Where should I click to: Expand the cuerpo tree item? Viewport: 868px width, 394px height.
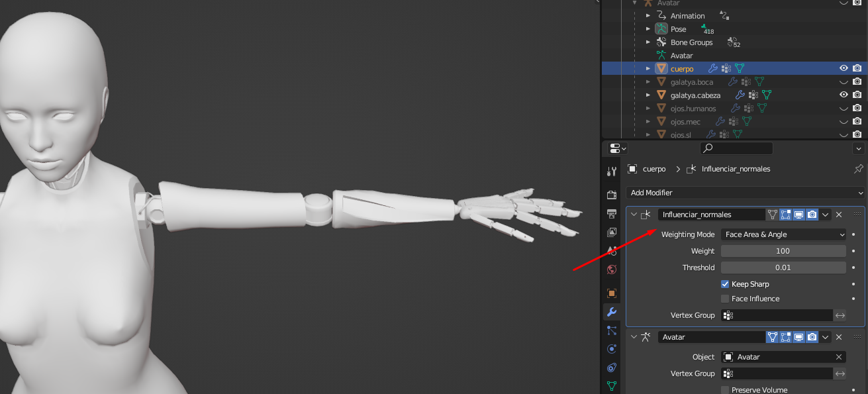click(x=648, y=68)
